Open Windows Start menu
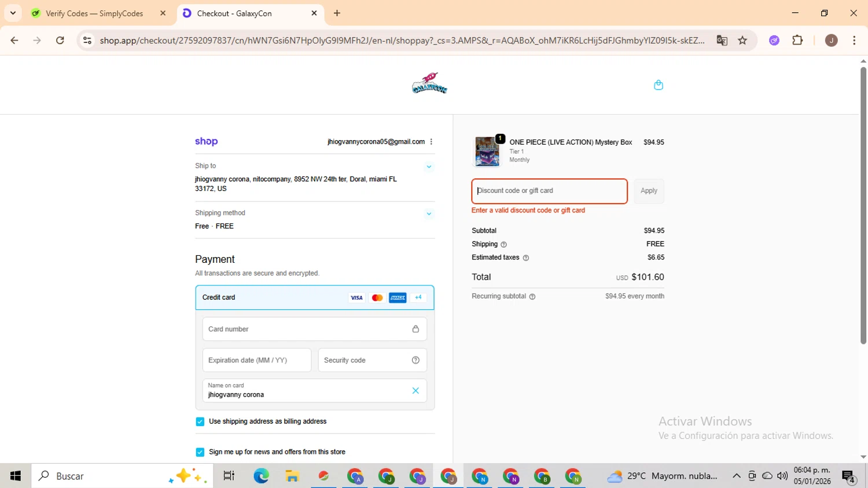The height and width of the screenshot is (488, 868). (16, 476)
